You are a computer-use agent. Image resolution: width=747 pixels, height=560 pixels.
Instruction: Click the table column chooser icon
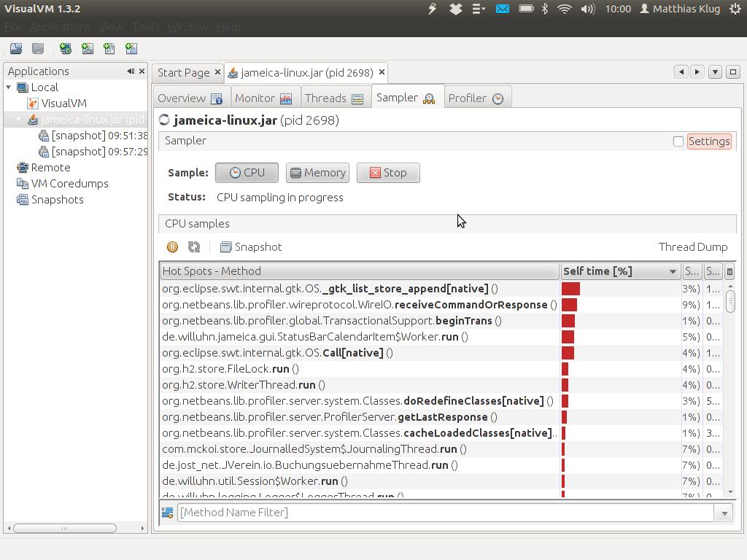click(729, 271)
